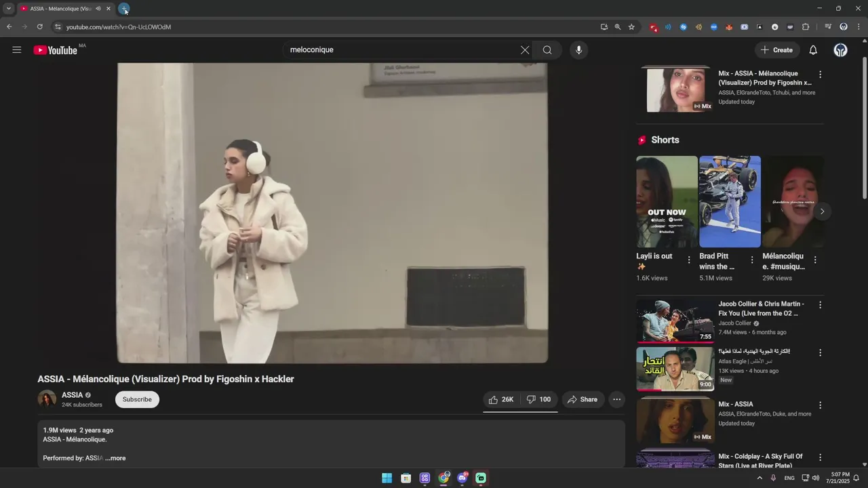
Task: Switch input language via ENG indicator
Action: pos(789,479)
